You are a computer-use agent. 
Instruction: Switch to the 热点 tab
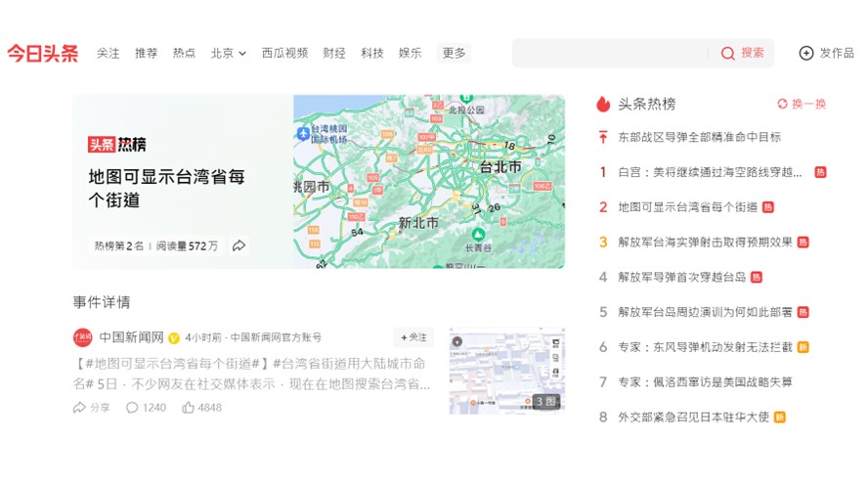[x=184, y=53]
